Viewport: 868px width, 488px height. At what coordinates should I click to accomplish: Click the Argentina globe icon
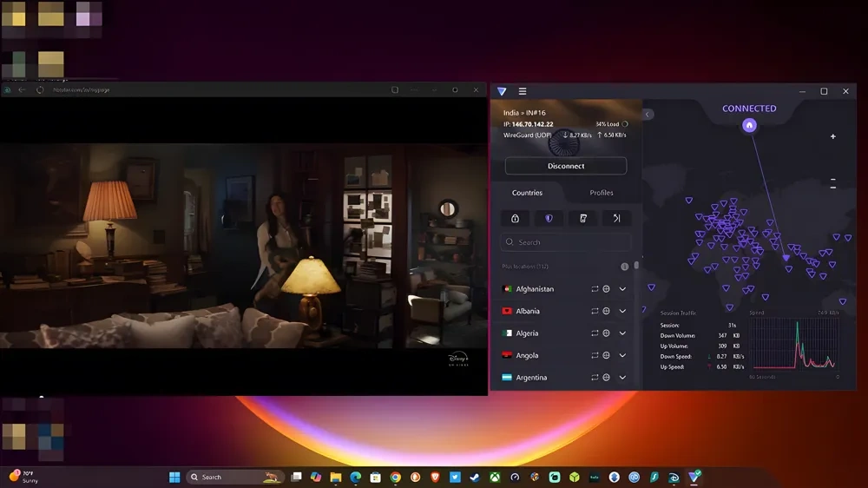606,378
